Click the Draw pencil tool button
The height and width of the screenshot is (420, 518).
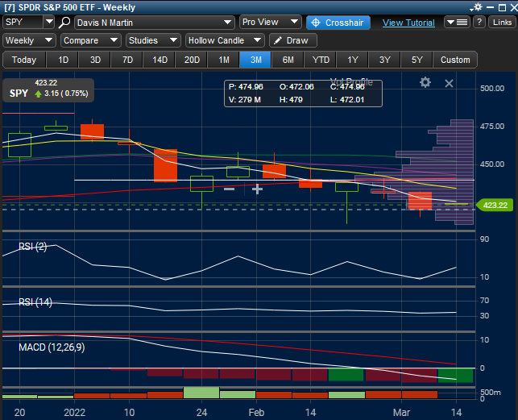click(x=293, y=40)
